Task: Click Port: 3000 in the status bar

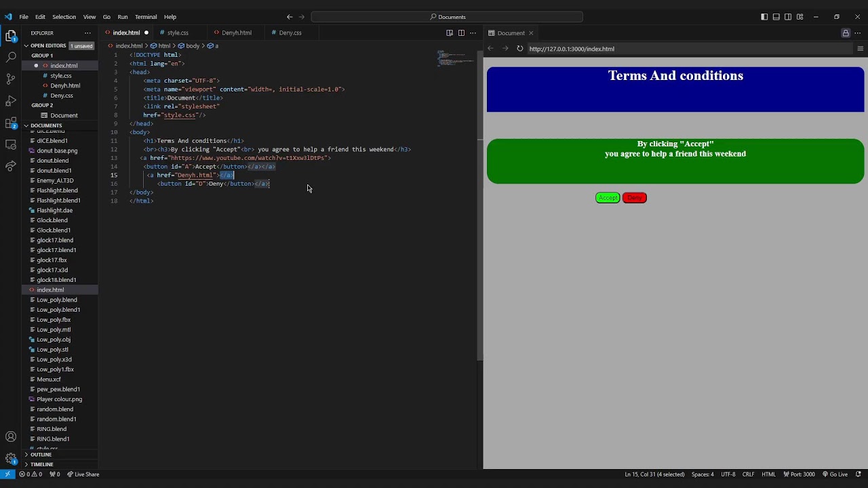Action: 799,474
